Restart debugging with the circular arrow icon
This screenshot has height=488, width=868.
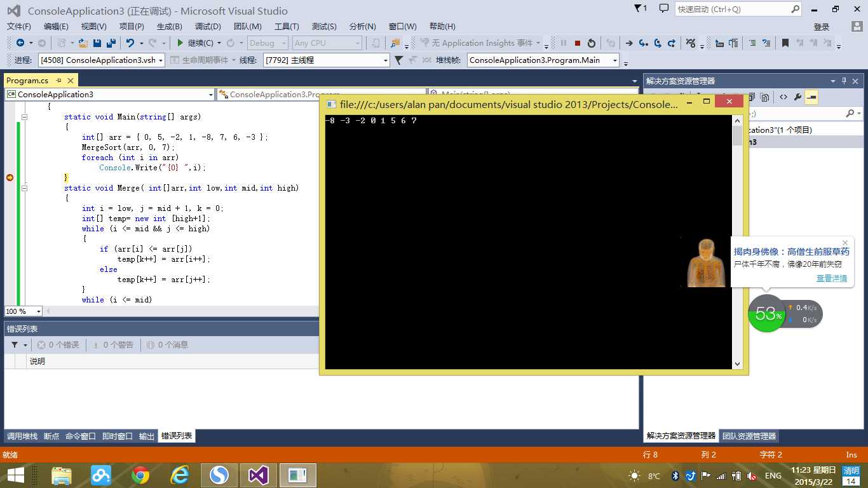pyautogui.click(x=592, y=43)
